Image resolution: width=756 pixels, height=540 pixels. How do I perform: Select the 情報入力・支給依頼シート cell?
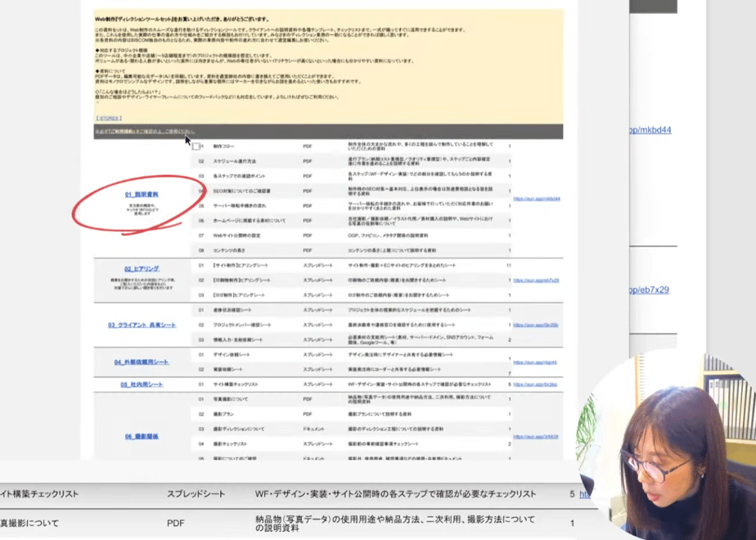tap(238, 340)
